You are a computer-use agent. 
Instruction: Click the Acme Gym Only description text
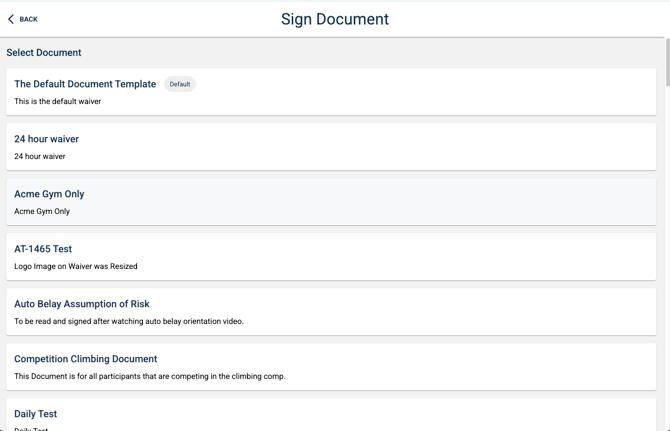pos(42,211)
